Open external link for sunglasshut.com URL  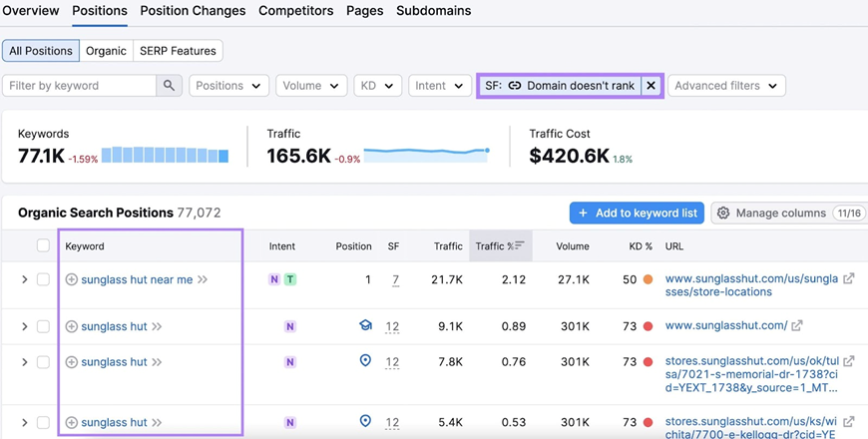[797, 326]
